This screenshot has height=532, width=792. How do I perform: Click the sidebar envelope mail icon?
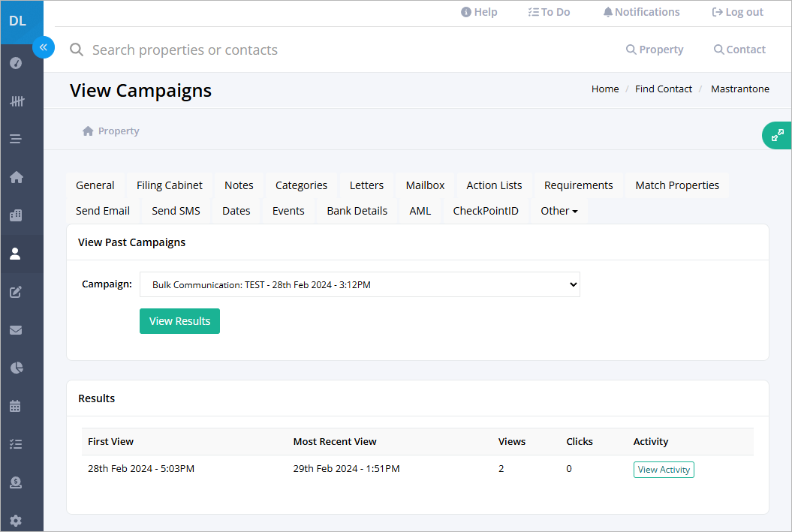point(16,330)
